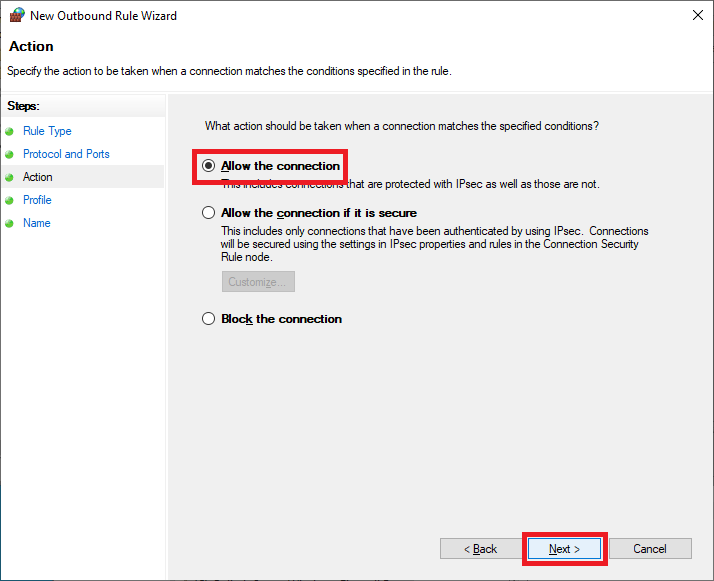Screen dimensions: 714x581
Task: Select the Block the connection option
Action: (x=209, y=319)
